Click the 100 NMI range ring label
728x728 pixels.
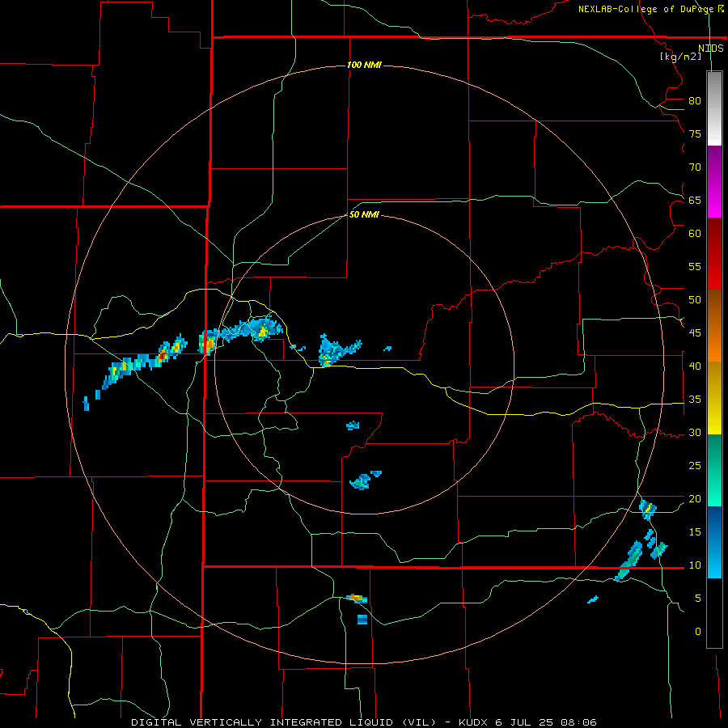point(364,65)
